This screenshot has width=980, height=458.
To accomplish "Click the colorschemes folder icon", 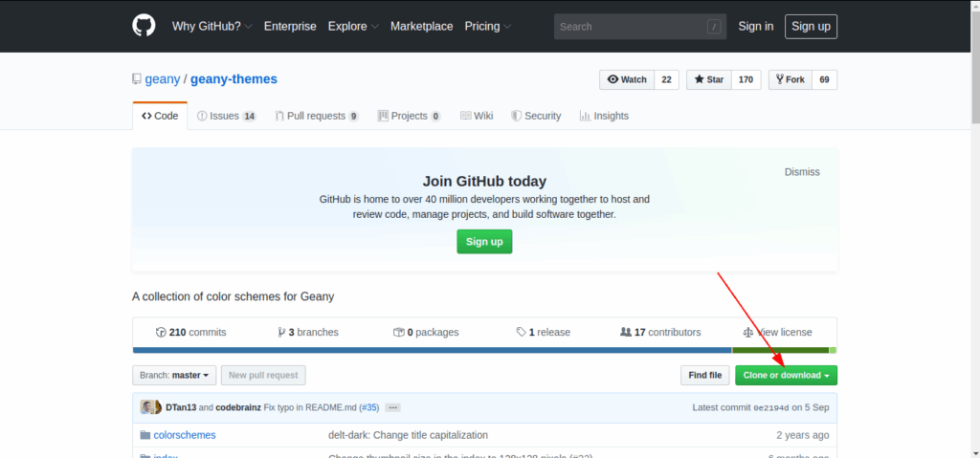I will click(145, 435).
